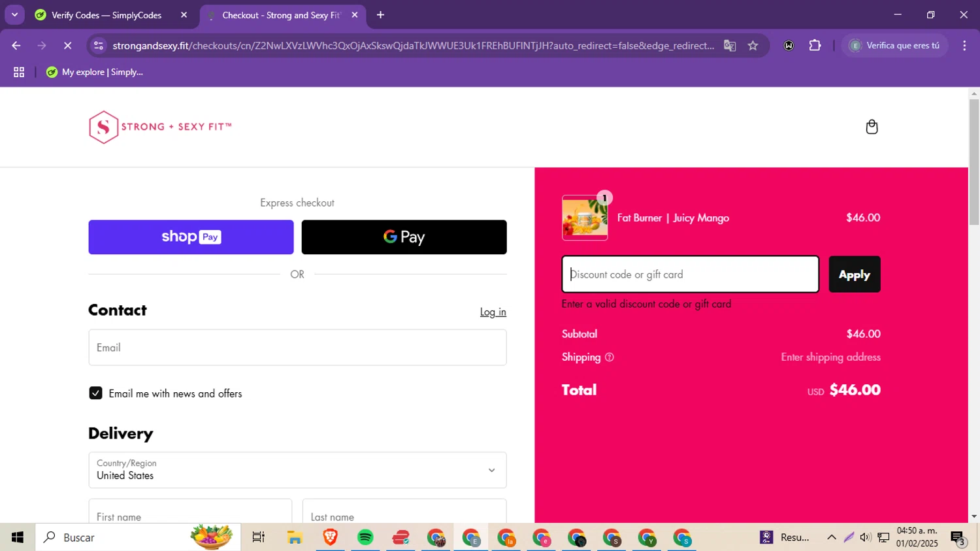The image size is (980, 551).
Task: Expand the Country/Region dropdown
Action: pos(297,470)
